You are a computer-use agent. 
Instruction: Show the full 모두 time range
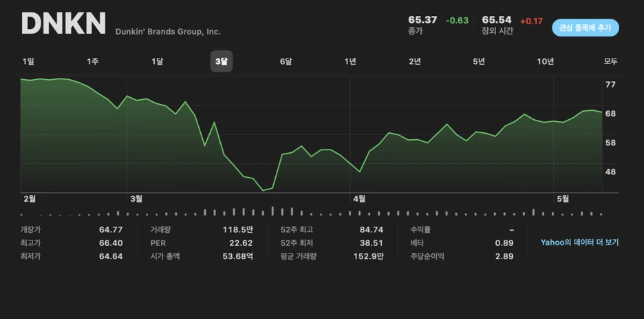click(610, 61)
